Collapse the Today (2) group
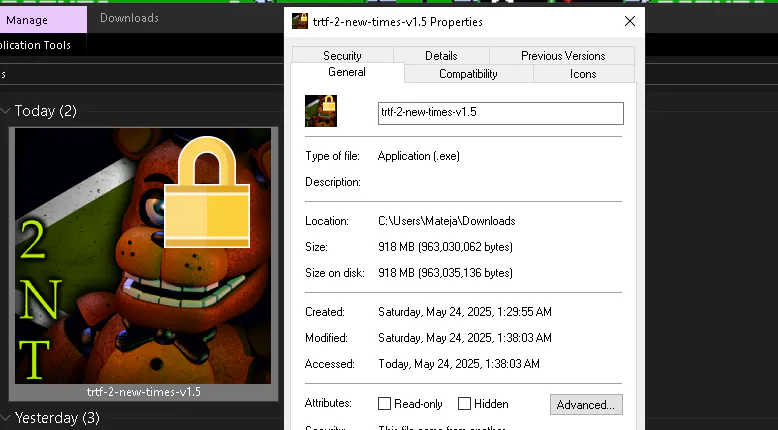This screenshot has width=778, height=430. (5, 111)
